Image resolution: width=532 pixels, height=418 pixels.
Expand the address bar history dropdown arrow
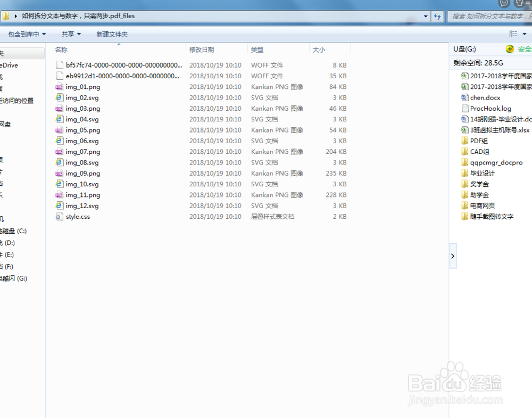[426, 16]
